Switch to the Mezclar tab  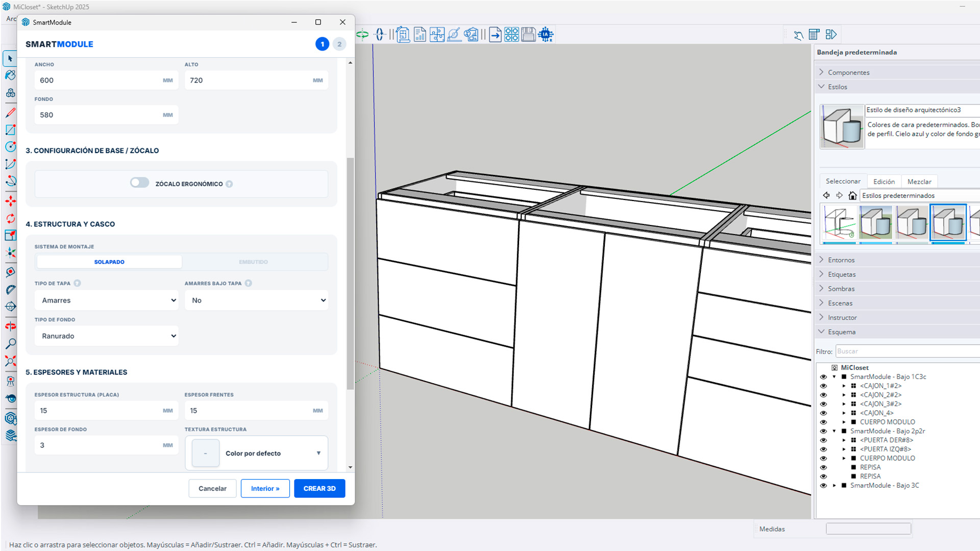[x=919, y=182]
